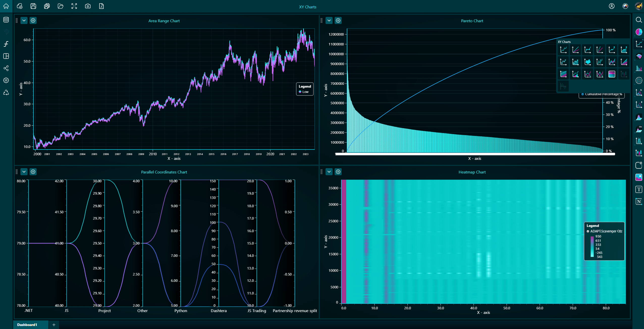Open the pie chart category in right sidebar
The width and height of the screenshot is (644, 329).
point(639,32)
